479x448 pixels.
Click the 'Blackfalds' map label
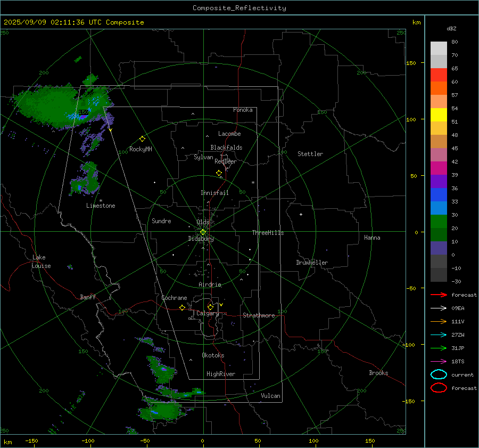pyautogui.click(x=226, y=148)
